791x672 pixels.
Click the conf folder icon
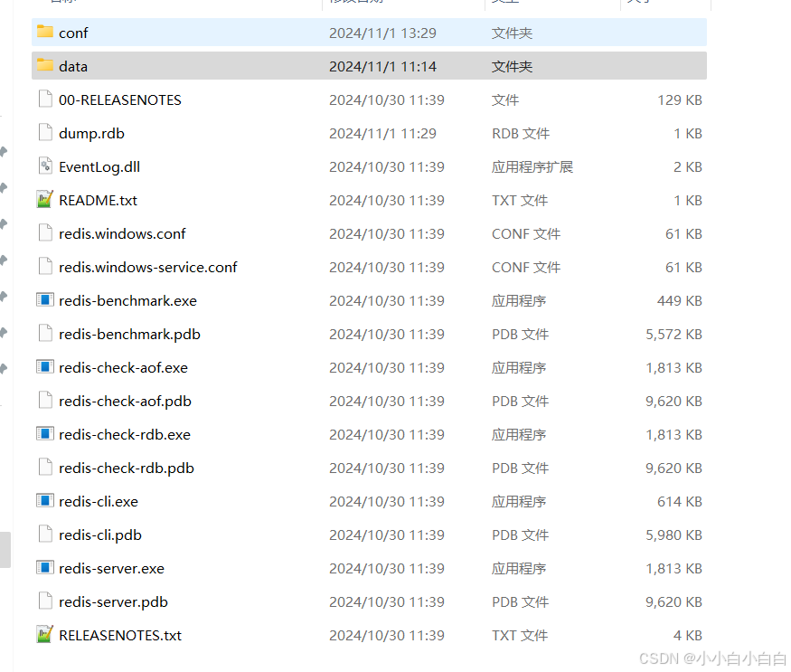coord(45,32)
